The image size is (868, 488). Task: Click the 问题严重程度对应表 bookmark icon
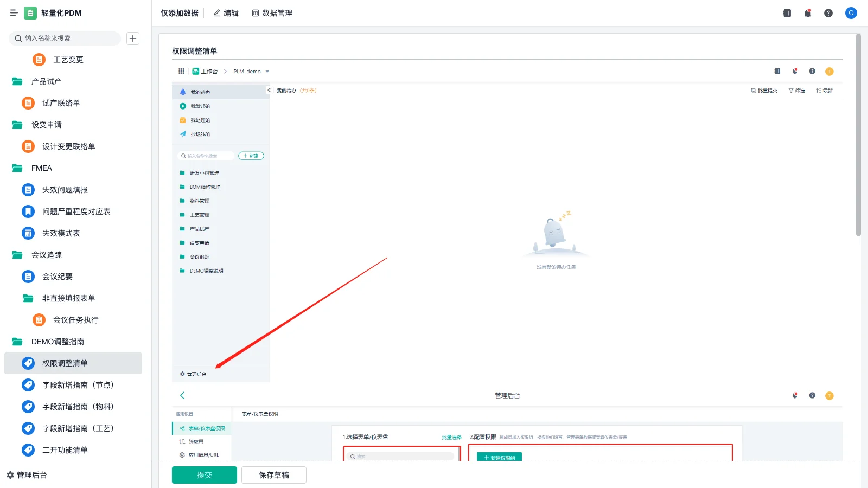coord(28,211)
